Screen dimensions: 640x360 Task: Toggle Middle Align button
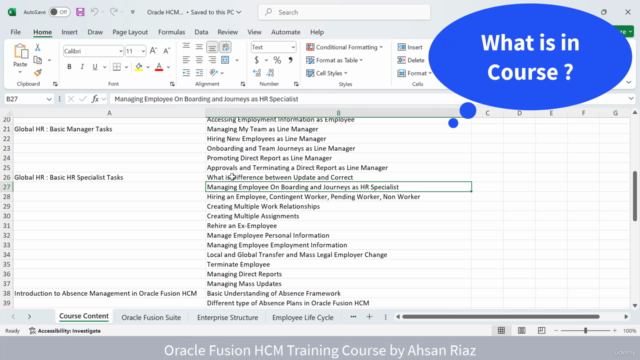199,47
